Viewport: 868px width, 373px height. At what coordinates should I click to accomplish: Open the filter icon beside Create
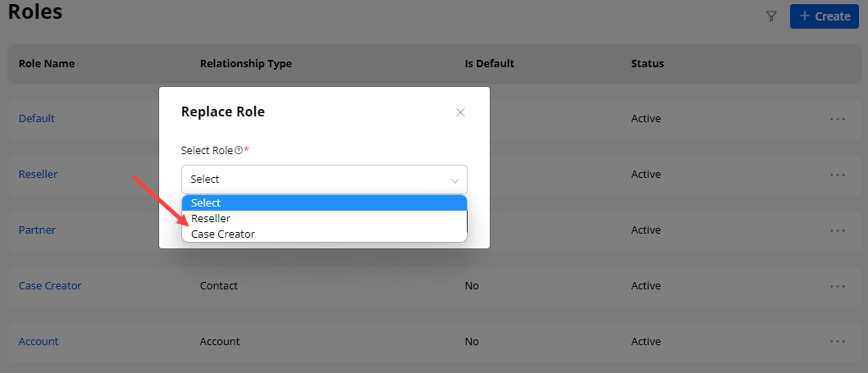tap(771, 16)
